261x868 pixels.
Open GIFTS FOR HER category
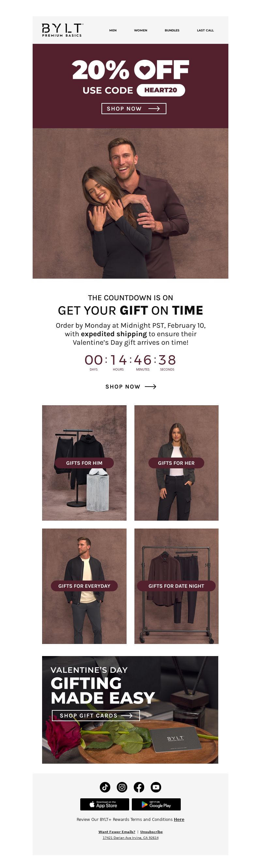176,463
